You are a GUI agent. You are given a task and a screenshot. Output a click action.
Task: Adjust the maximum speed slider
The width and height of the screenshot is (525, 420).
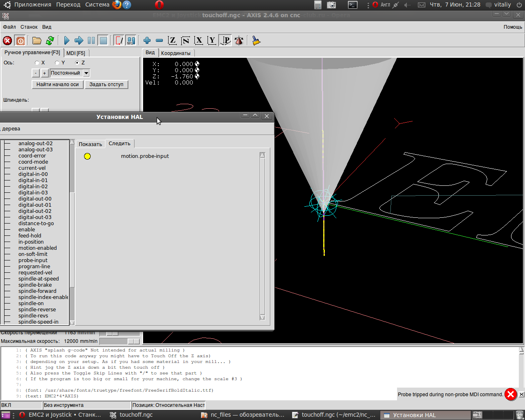click(x=133, y=341)
